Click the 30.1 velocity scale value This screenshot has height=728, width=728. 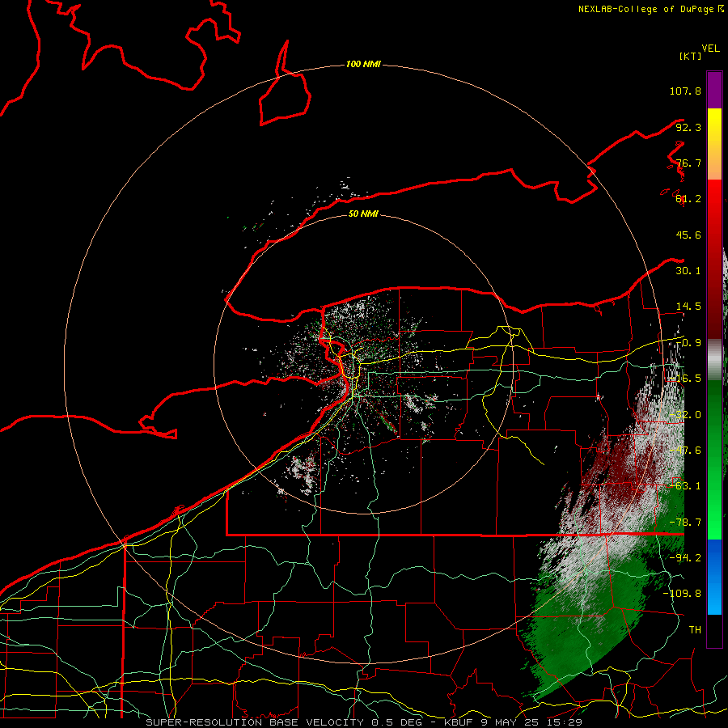(688, 271)
